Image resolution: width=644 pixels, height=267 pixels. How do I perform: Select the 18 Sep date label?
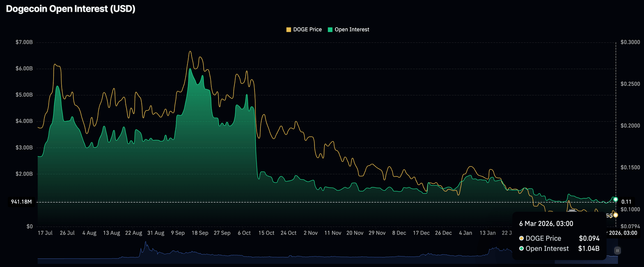click(200, 233)
